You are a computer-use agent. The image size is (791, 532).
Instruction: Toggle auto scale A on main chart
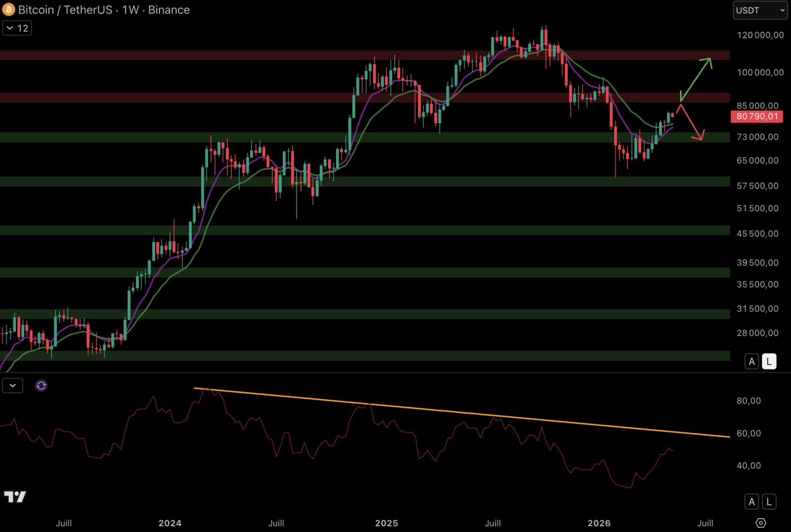(x=752, y=362)
